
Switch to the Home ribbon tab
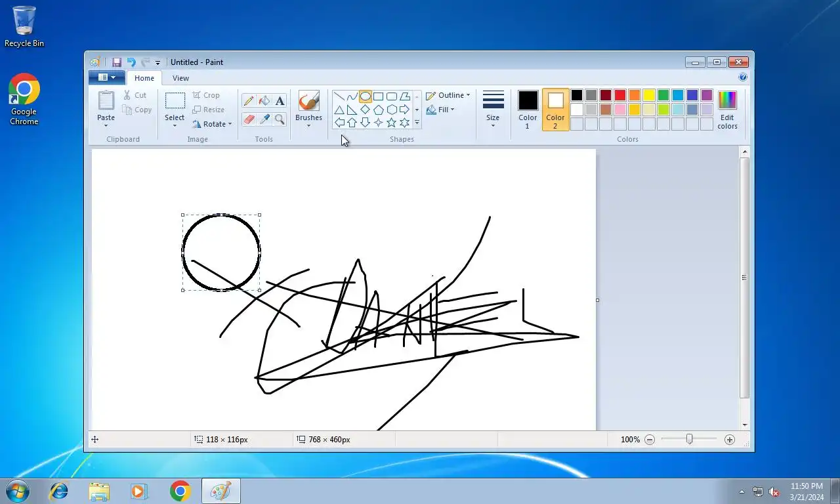click(144, 78)
